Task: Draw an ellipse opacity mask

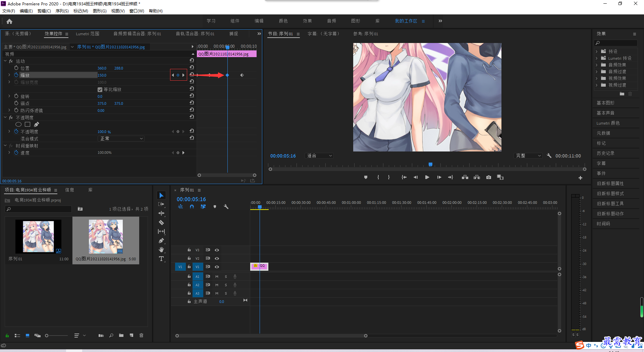Action: tap(18, 124)
